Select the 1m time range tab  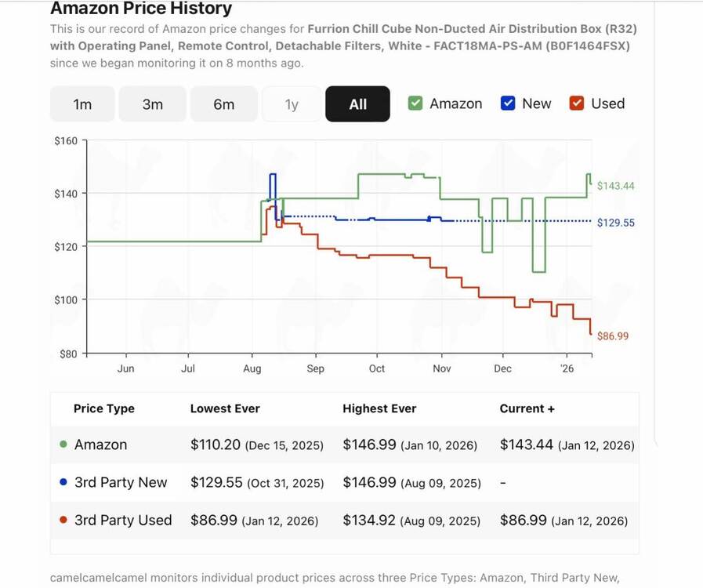[82, 104]
